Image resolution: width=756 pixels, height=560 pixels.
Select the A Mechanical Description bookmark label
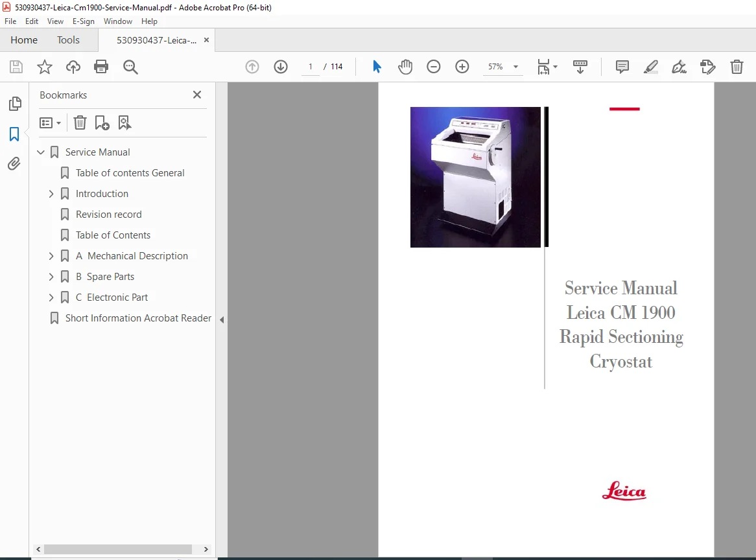point(132,256)
